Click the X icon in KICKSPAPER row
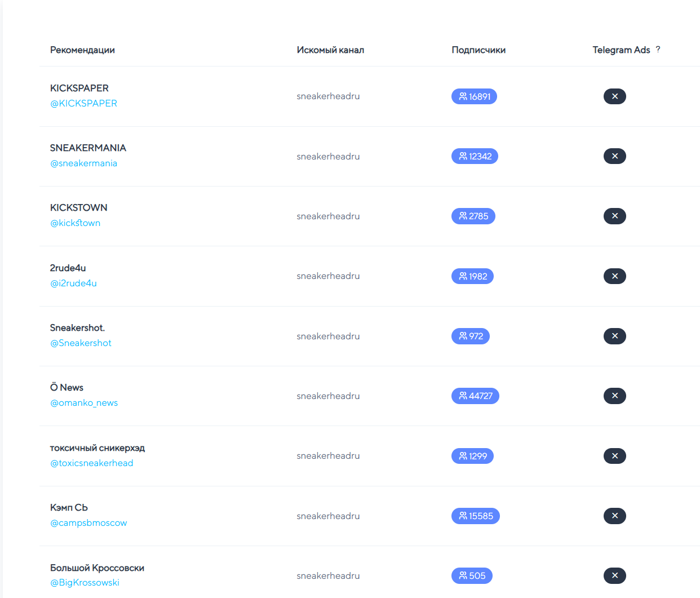The image size is (700, 598). [x=614, y=96]
